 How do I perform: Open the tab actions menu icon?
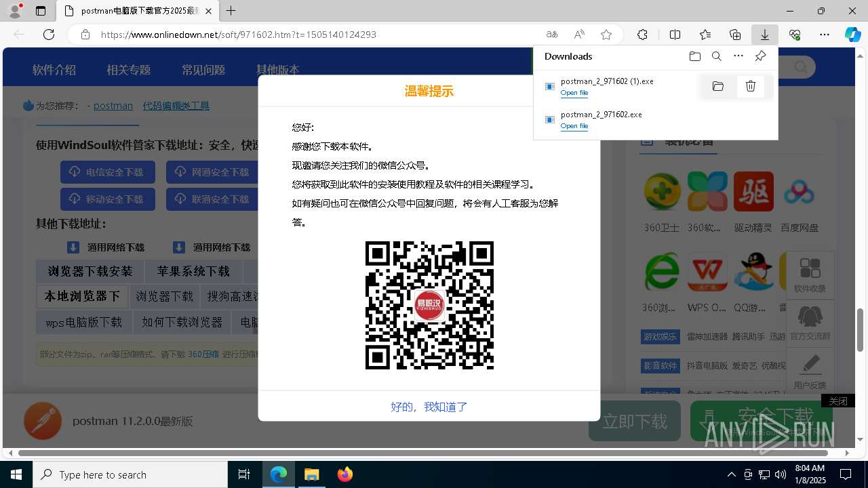41,11
